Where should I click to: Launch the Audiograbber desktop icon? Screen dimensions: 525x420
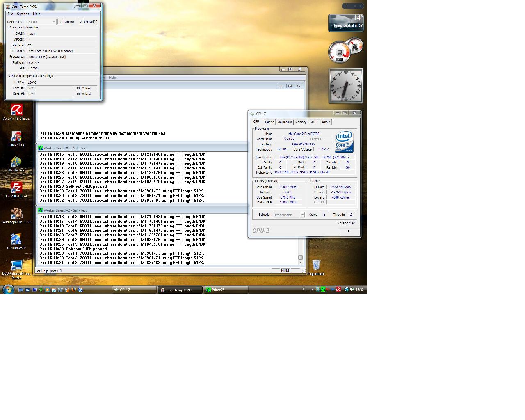click(x=16, y=216)
